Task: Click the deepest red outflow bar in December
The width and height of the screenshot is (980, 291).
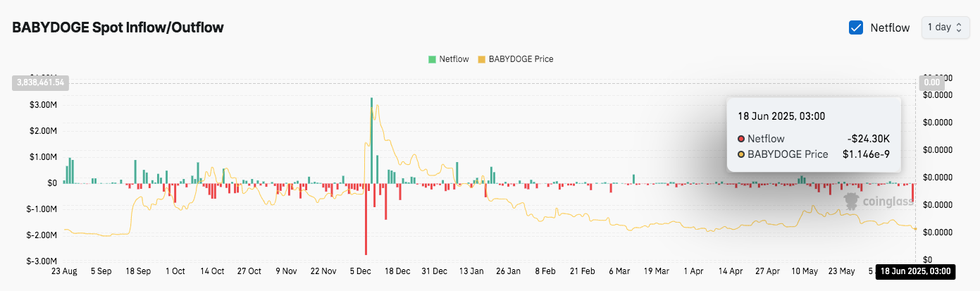Action: [x=366, y=219]
